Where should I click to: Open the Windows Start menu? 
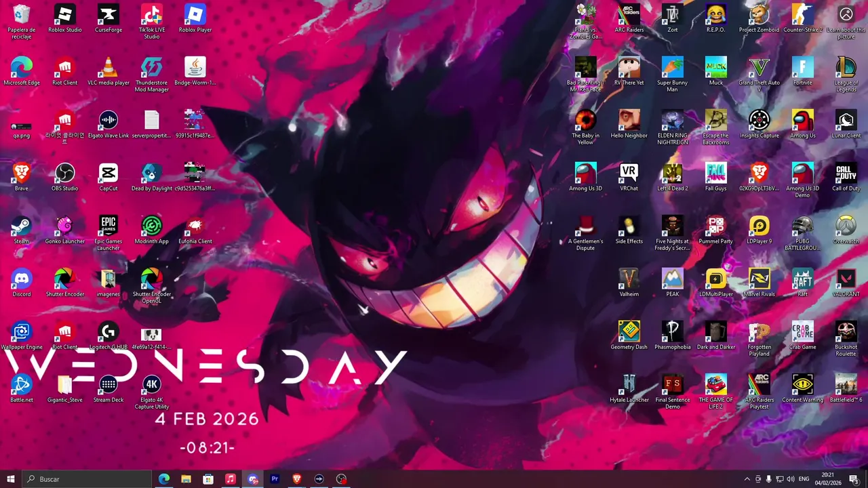pos(11,479)
